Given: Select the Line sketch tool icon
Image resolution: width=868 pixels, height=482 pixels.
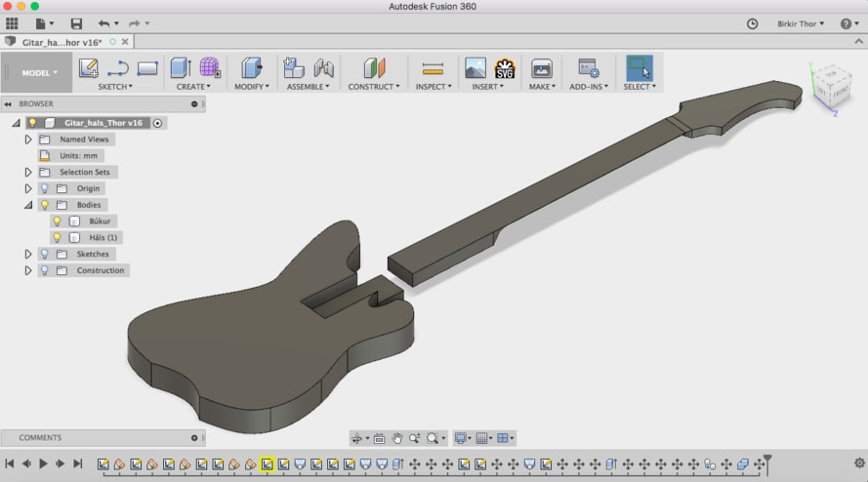Looking at the screenshot, I should (x=117, y=68).
